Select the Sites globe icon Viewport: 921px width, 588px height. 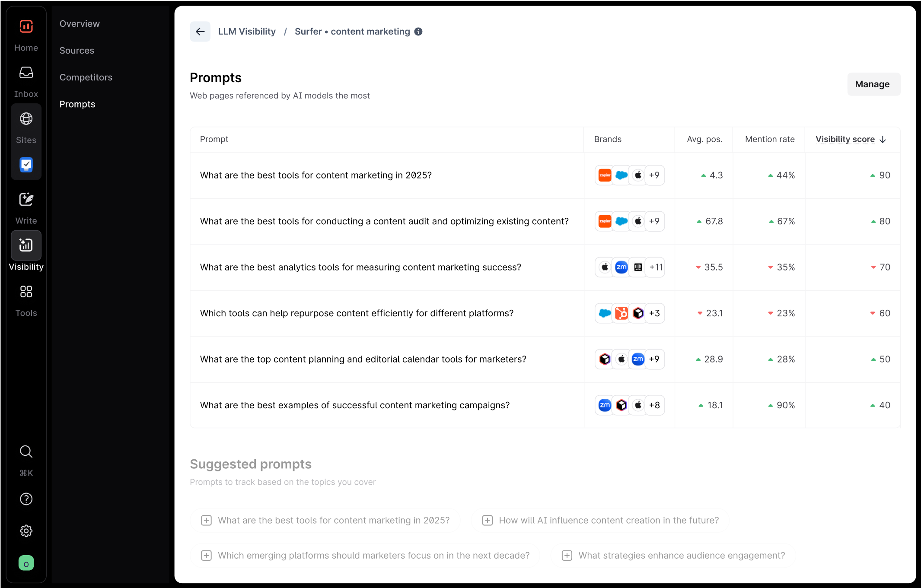coord(26,118)
